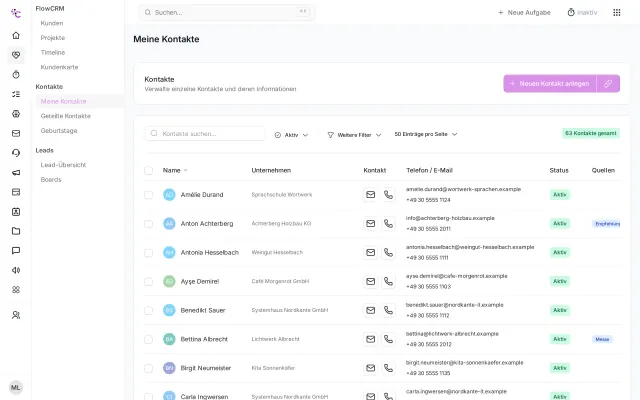Viewport: 640px width, 400px height.
Task: Click the Status column header
Action: click(559, 171)
